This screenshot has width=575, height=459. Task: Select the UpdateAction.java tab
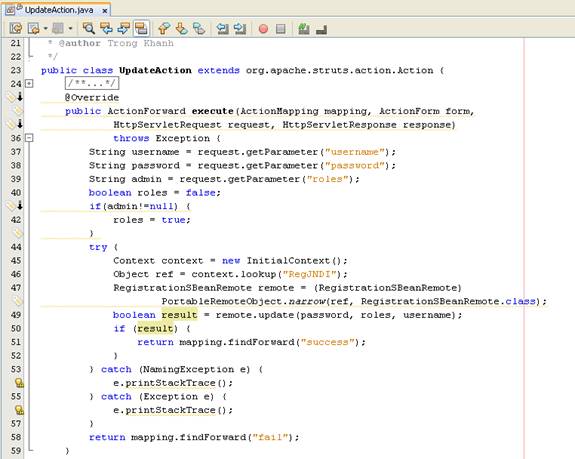pos(58,10)
